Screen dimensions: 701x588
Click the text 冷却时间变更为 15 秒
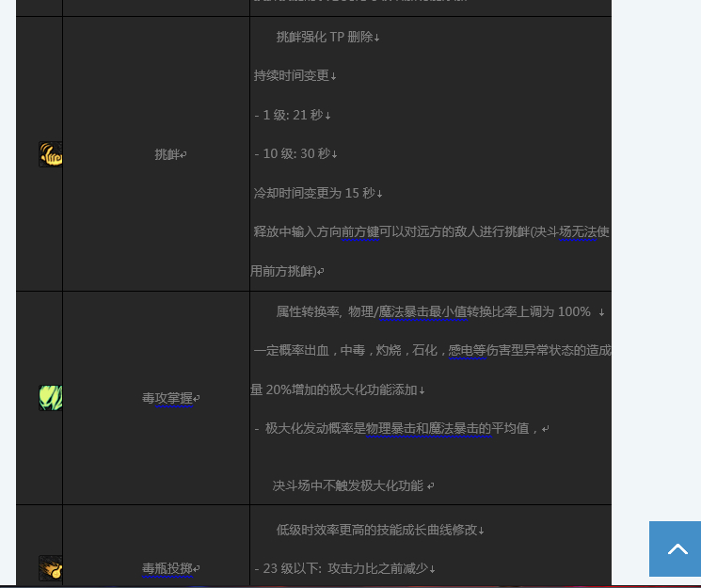314,193
